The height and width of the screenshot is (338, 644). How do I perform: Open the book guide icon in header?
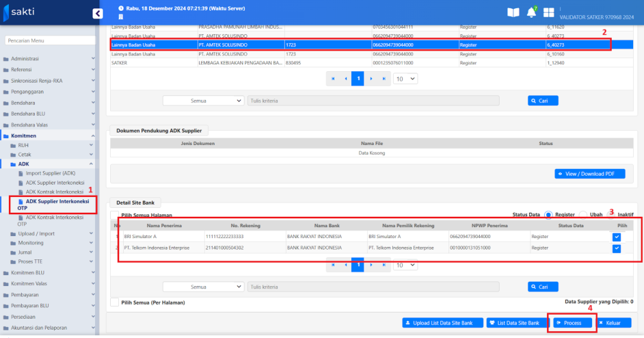[513, 12]
